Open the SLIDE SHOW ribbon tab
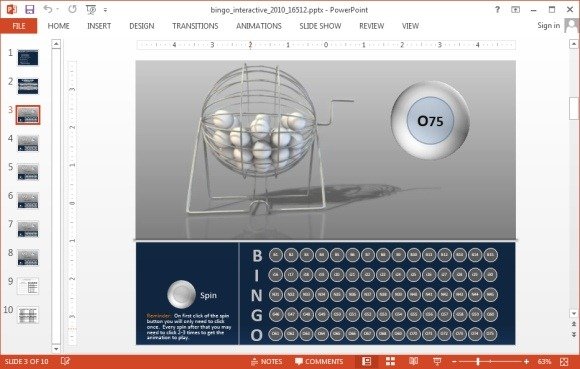This screenshot has width=580, height=369. tap(320, 26)
